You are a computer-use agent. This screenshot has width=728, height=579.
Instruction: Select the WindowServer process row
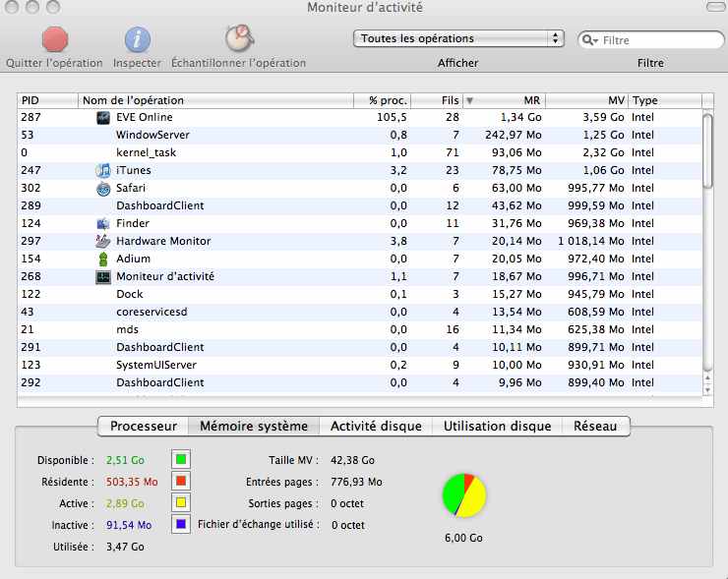[360, 135]
